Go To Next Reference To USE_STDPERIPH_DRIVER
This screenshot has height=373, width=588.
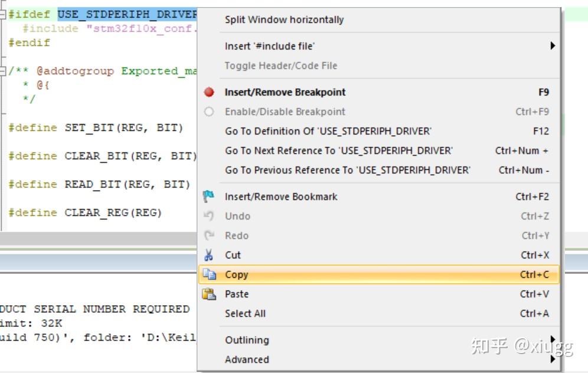379,150
